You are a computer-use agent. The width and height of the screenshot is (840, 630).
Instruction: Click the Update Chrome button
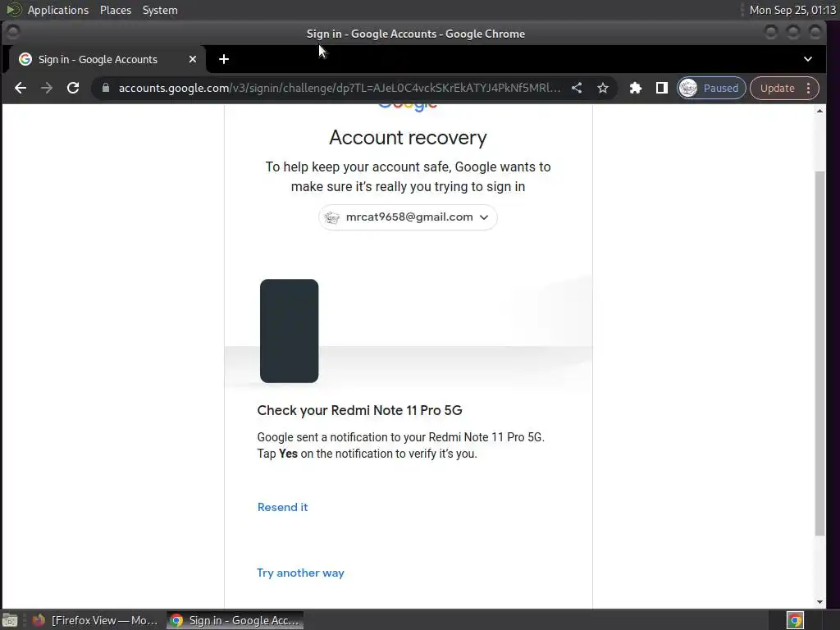(x=777, y=88)
